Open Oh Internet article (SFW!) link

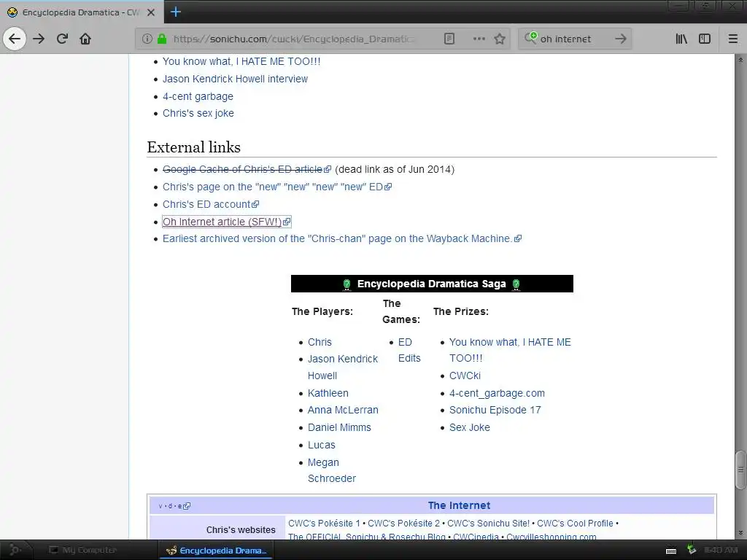[x=226, y=222]
